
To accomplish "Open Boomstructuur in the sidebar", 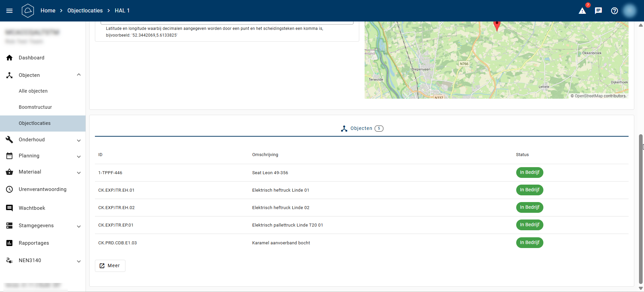I will pyautogui.click(x=35, y=107).
